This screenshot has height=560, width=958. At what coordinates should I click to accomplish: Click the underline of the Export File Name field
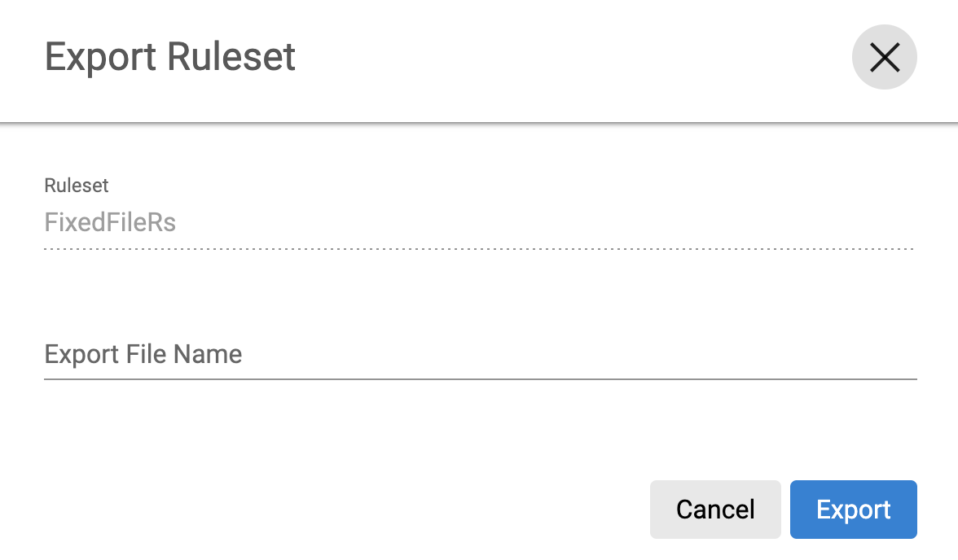(x=480, y=378)
